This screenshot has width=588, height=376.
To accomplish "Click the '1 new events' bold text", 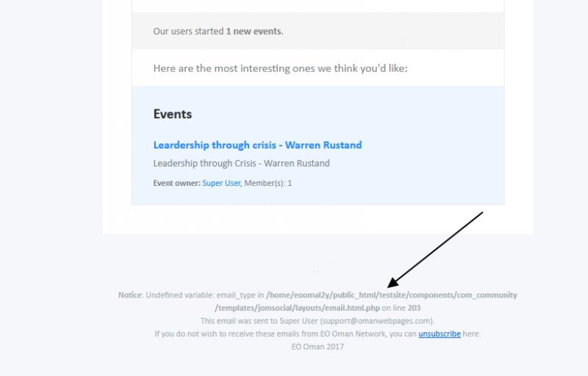I will point(253,32).
